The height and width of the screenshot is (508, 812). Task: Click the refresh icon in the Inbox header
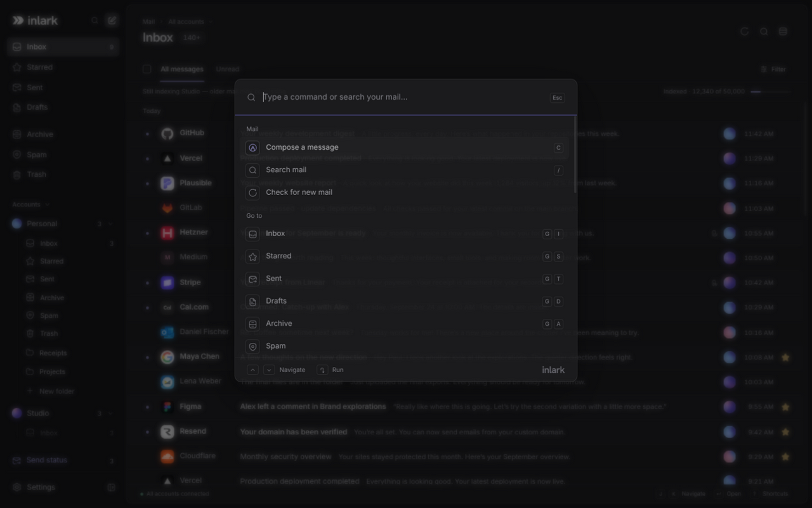tap(745, 31)
